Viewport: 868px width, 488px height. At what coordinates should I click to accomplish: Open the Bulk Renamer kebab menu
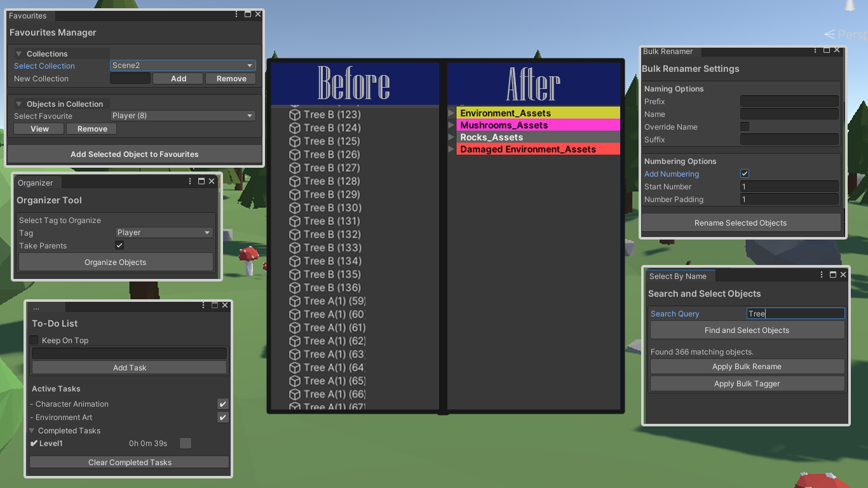pos(815,51)
